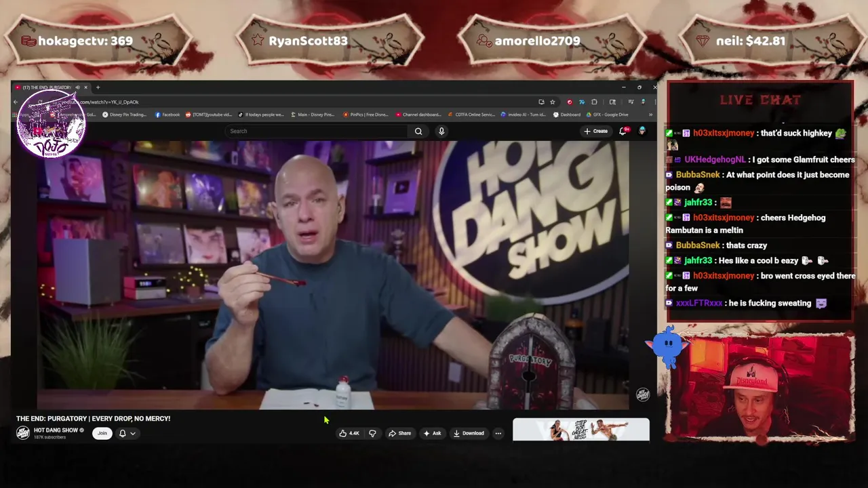Open the recommended video thumbnail on the right
868x488 pixels.
tap(581, 430)
